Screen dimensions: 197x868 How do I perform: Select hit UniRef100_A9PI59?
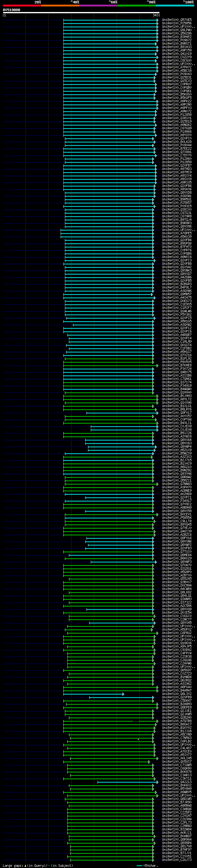coord(177,50)
